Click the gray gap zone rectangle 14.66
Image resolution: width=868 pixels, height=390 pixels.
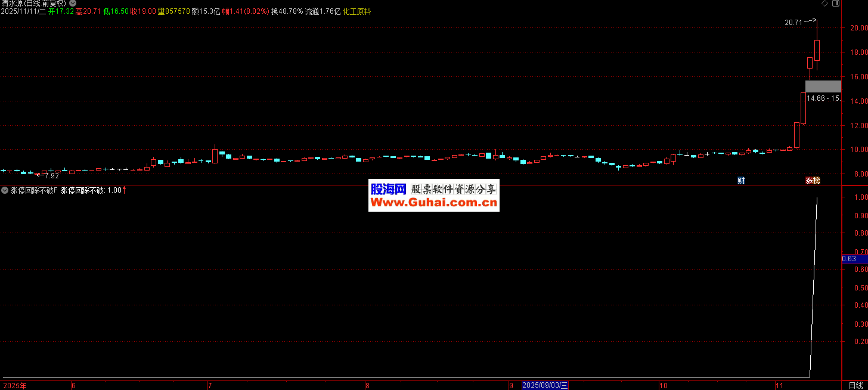[823, 86]
